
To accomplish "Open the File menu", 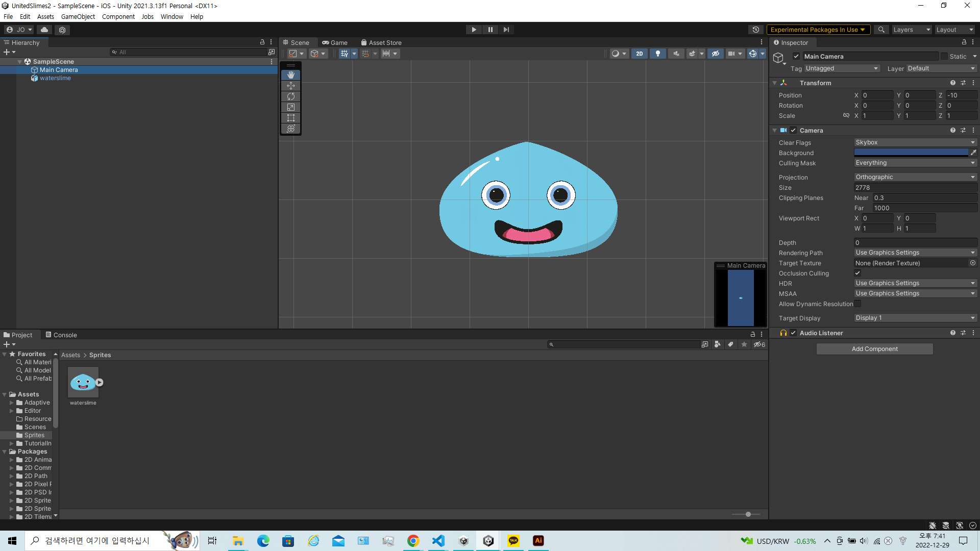I will point(8,16).
